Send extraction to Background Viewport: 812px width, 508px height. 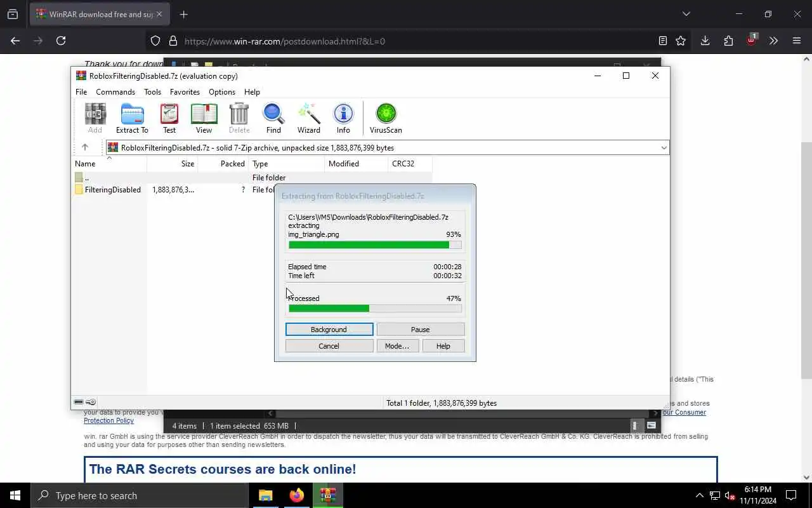[329, 330]
